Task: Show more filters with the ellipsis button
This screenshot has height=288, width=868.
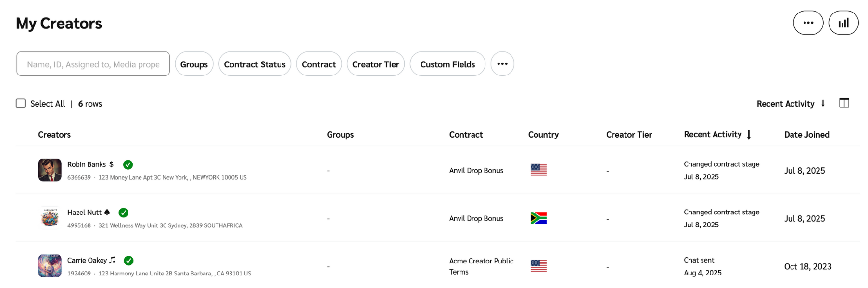Action: pos(502,64)
